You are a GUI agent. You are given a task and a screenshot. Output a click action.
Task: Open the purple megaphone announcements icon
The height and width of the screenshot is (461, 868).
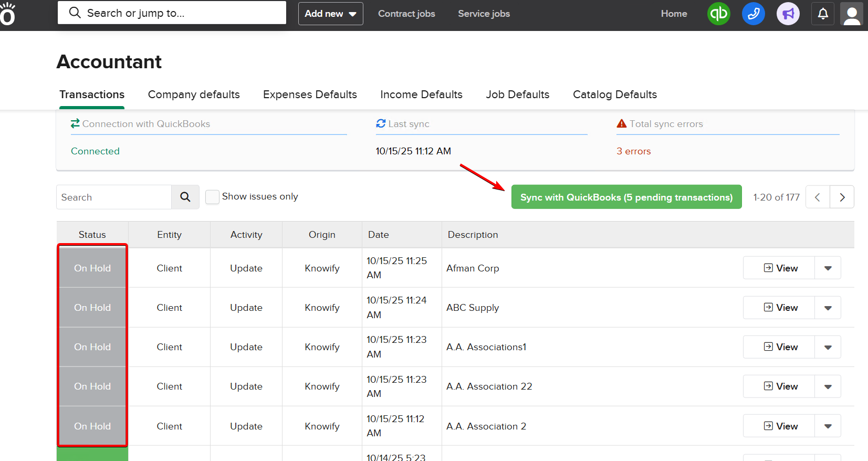click(788, 14)
